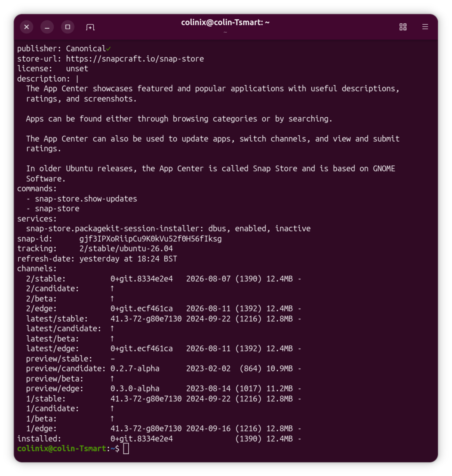Select the license value 'unset'
The image size is (452, 476).
77,69
